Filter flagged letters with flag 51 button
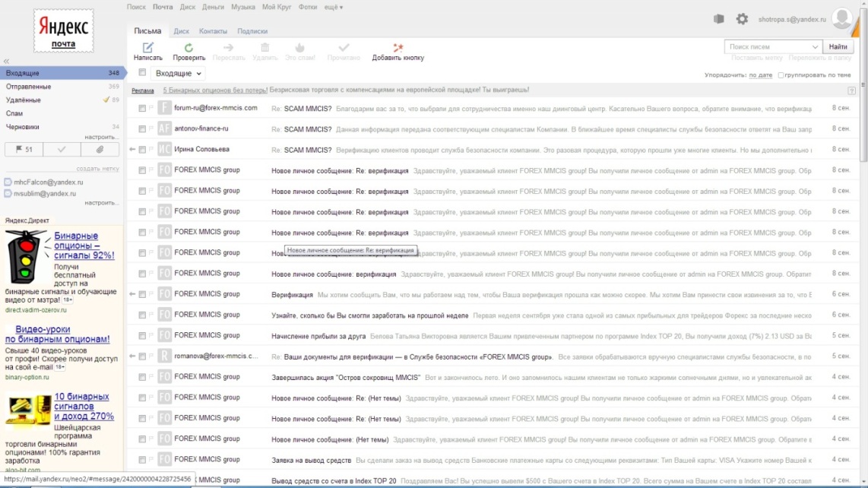The image size is (868, 488). tap(24, 150)
